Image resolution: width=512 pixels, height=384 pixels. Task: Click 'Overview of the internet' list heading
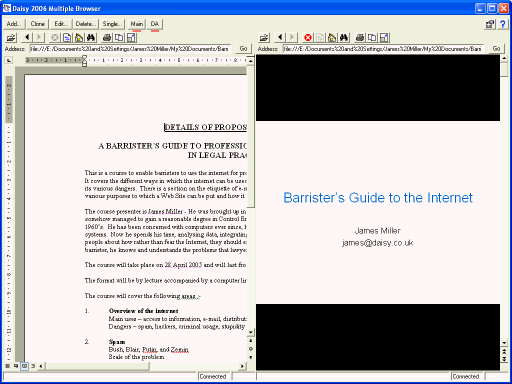(x=144, y=311)
